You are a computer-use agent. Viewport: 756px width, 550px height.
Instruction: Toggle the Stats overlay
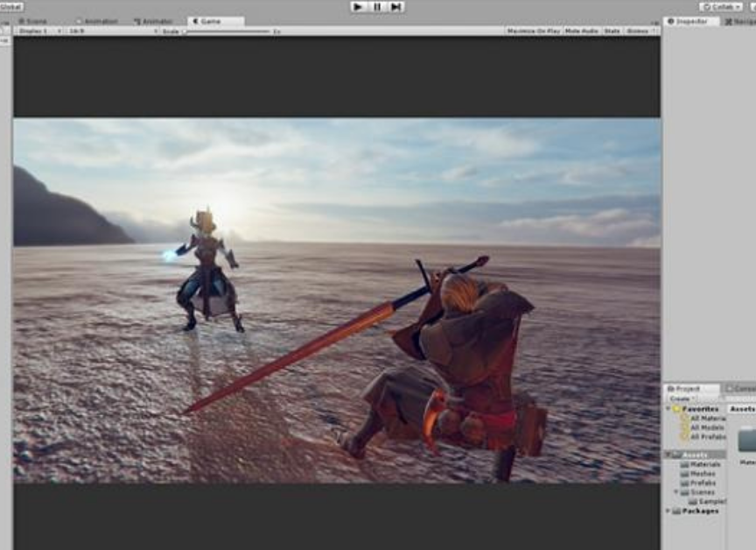[x=612, y=31]
